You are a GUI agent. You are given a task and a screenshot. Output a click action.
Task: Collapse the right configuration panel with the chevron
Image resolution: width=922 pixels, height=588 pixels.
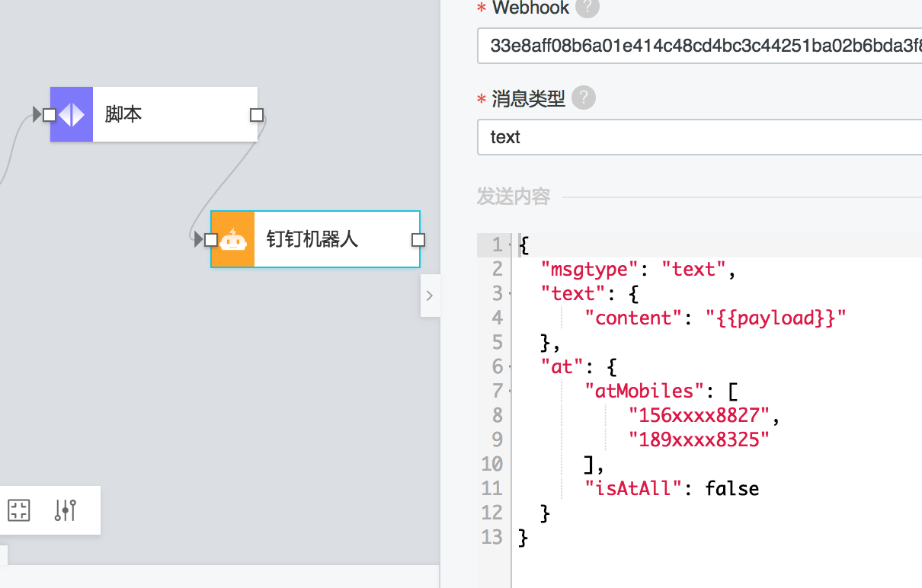(430, 296)
